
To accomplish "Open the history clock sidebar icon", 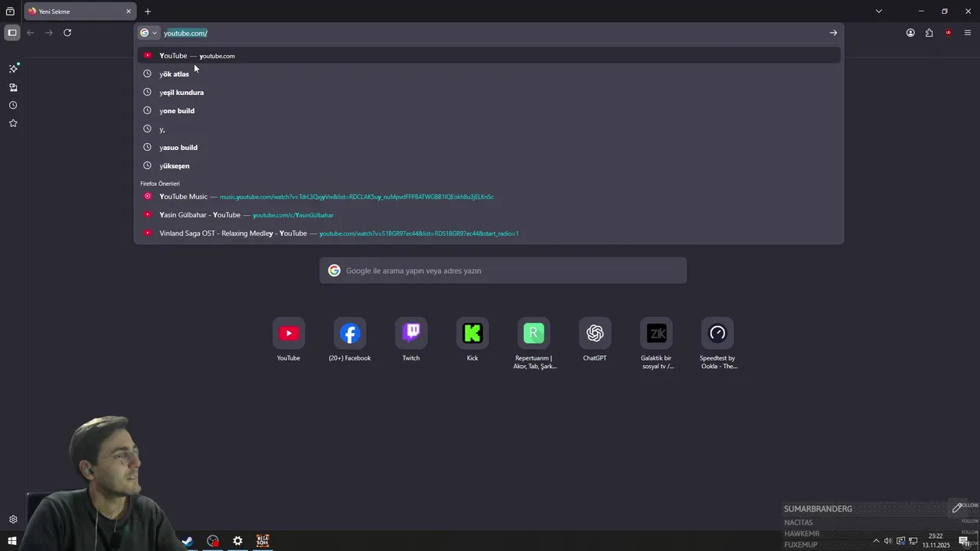I will pyautogui.click(x=13, y=106).
